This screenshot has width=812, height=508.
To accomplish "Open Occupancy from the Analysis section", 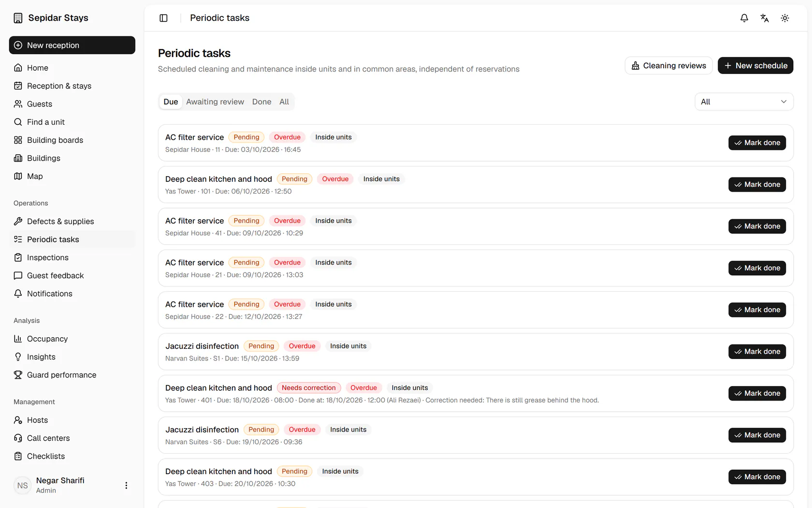I will pos(72,339).
